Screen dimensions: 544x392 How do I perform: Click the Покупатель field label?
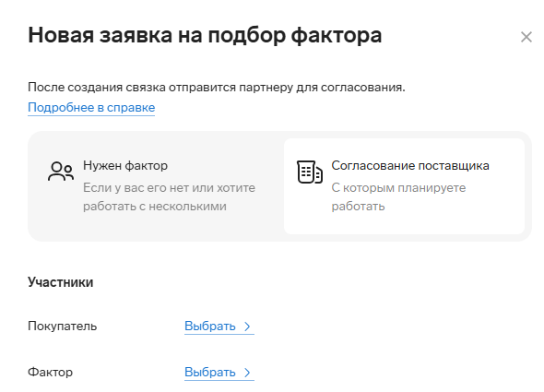coord(62,327)
